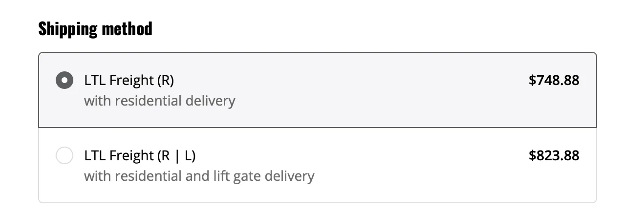
Task: Click the $748.88 shipping price
Action: tap(554, 80)
